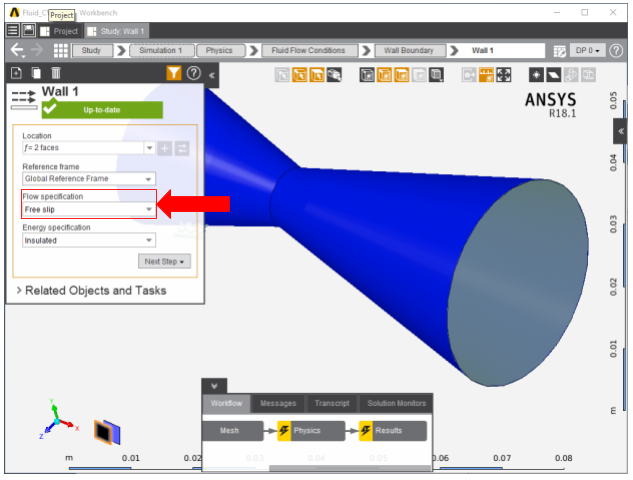This screenshot has height=480, width=633.
Task: Click the replace location swap button
Action: [x=182, y=149]
